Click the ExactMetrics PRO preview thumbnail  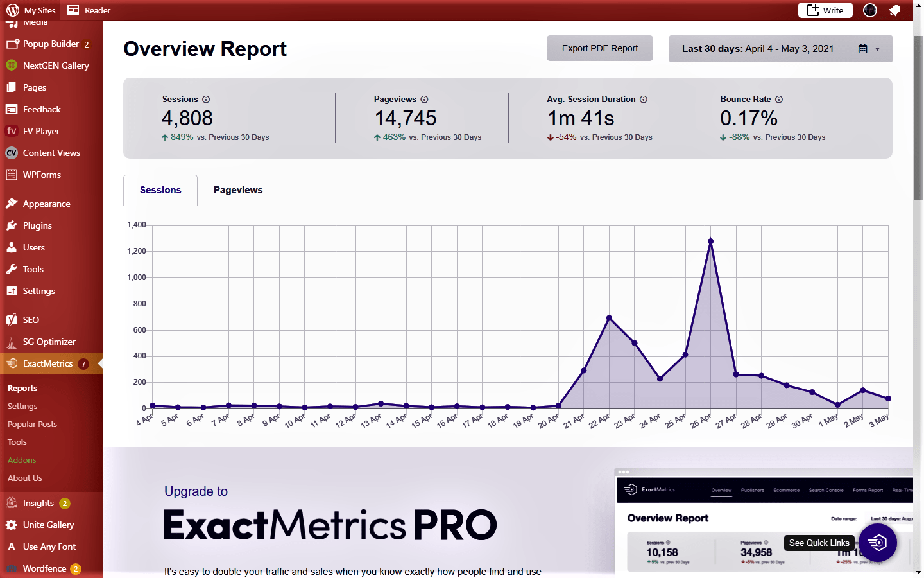point(764,521)
